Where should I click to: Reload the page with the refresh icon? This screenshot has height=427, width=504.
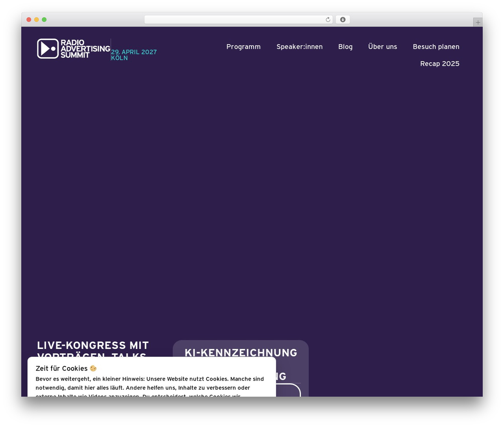328,20
